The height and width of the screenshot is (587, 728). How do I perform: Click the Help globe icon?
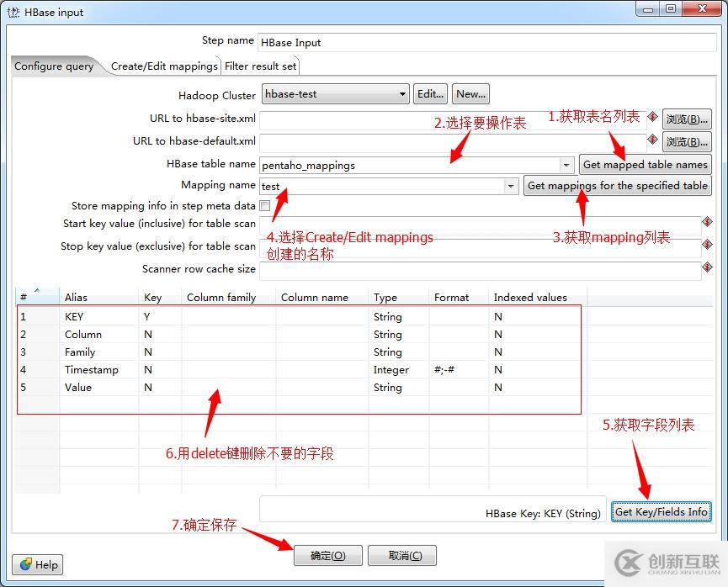[26, 564]
